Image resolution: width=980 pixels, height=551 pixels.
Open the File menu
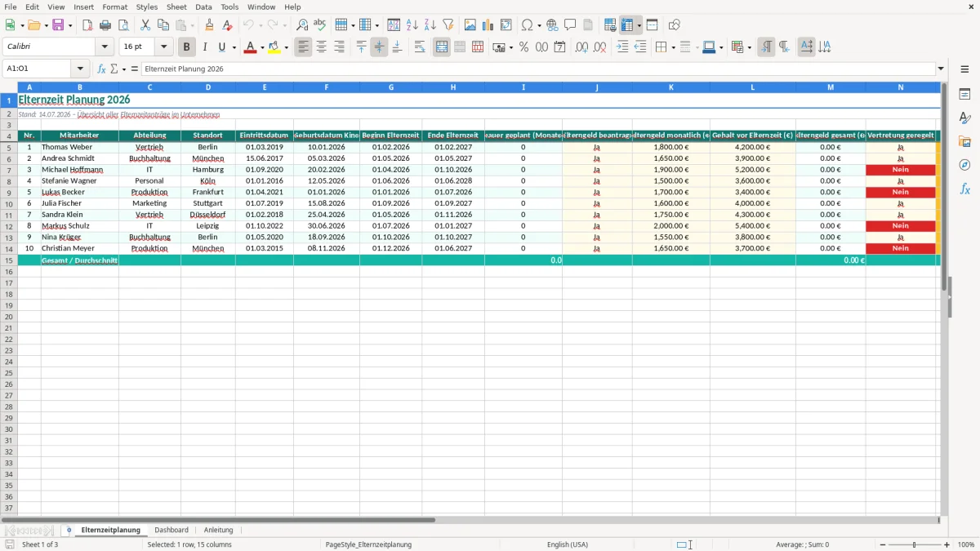pos(10,7)
